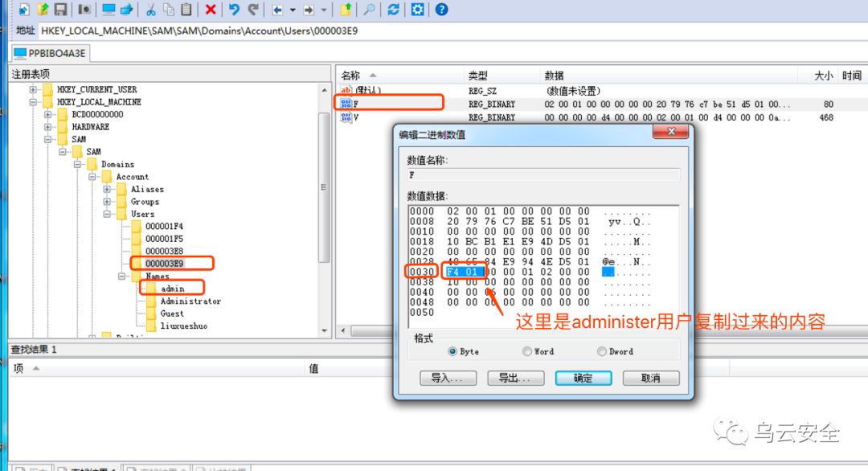Viewport: 868px width, 471px height.
Task: Select the 000001F4 user key
Action: tap(164, 227)
